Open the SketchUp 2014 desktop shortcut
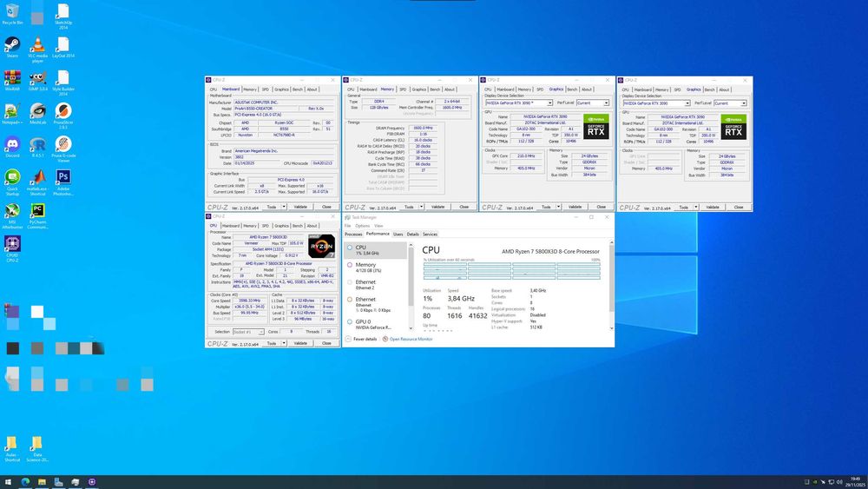The width and height of the screenshot is (868, 489). click(x=63, y=16)
